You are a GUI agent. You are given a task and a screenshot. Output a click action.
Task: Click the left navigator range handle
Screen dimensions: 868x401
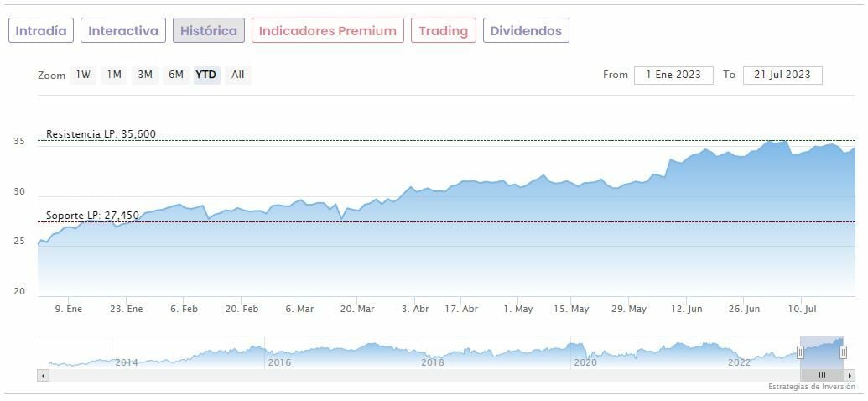800,352
